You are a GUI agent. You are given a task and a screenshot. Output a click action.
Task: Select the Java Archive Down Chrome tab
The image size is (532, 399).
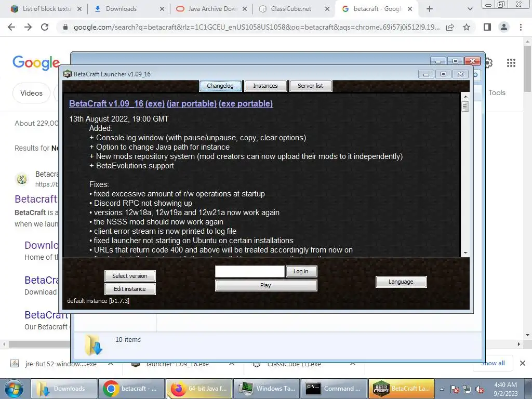(210, 9)
